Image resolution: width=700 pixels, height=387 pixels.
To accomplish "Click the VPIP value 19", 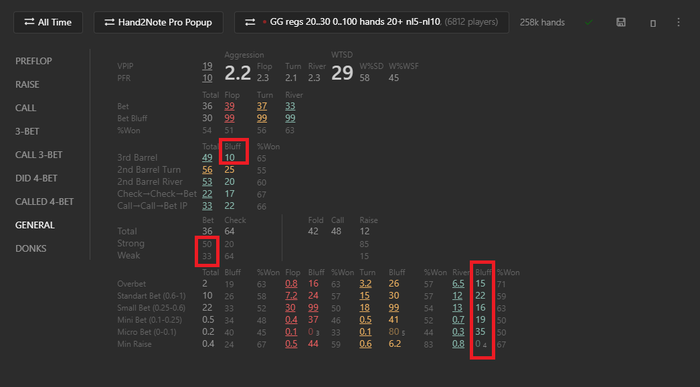I will tap(207, 66).
